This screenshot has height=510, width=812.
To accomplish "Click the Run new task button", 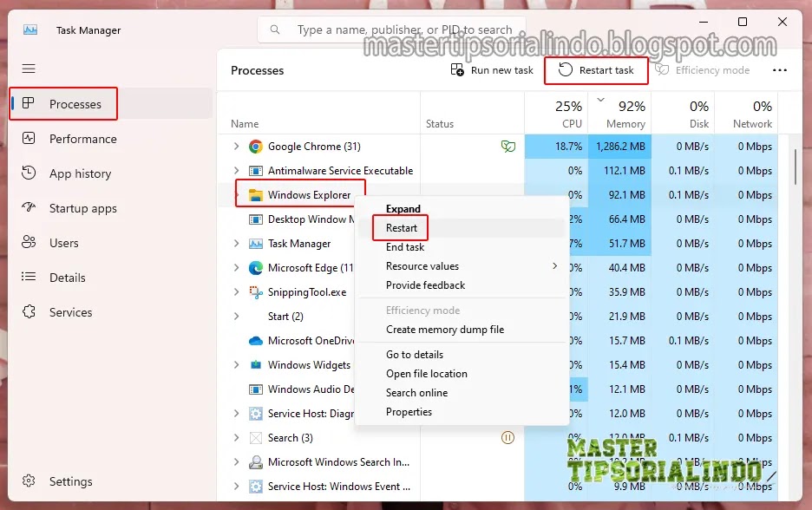I will coord(491,70).
